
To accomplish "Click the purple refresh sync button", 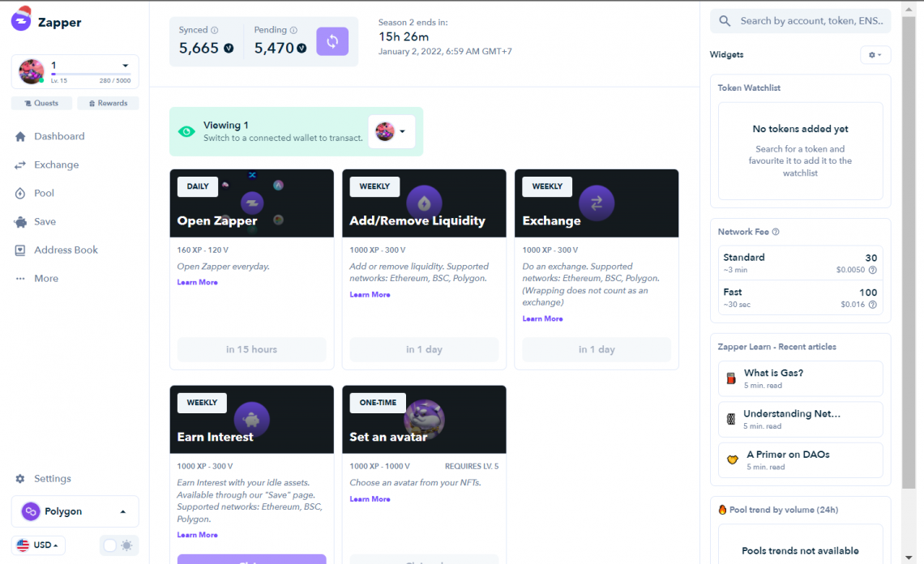I will 332,41.
